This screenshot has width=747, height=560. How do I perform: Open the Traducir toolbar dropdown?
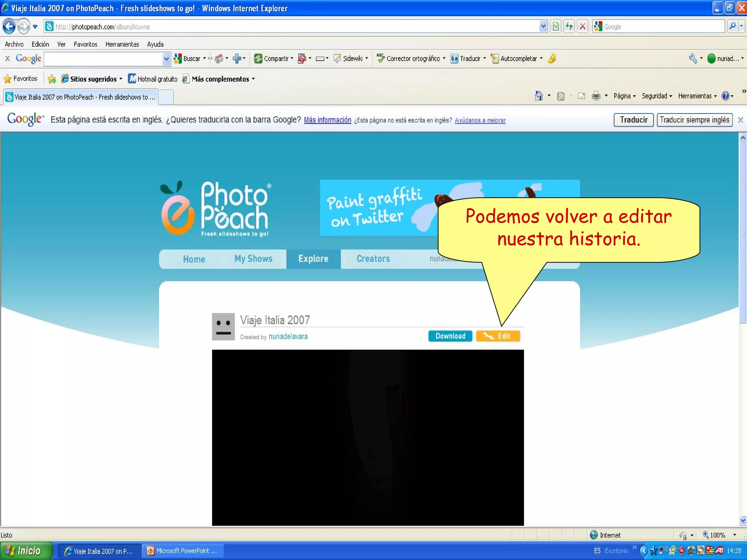point(484,58)
